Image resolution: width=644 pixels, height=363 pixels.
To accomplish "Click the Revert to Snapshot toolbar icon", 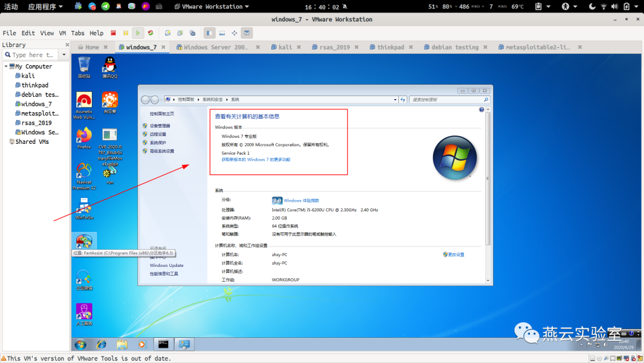I will point(180,33).
